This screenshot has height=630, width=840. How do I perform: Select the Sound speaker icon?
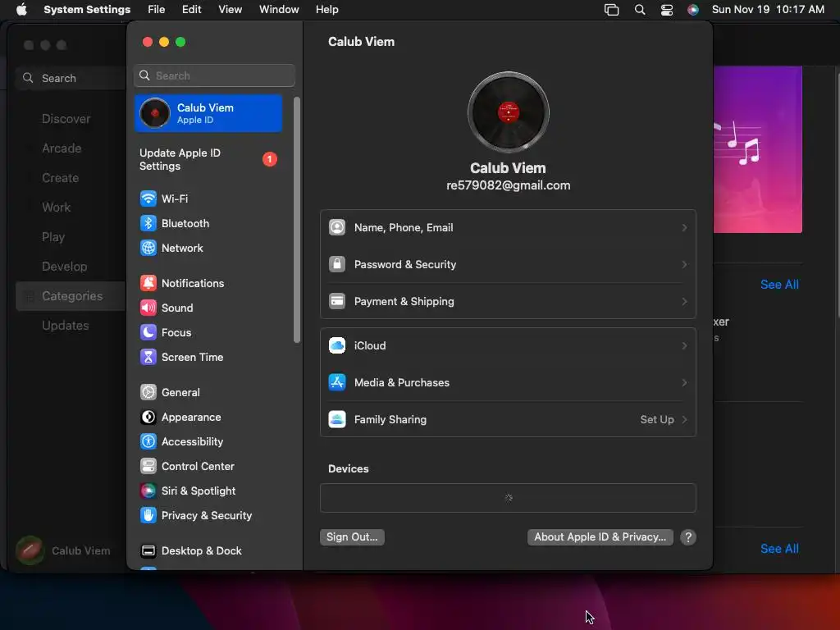click(x=148, y=308)
